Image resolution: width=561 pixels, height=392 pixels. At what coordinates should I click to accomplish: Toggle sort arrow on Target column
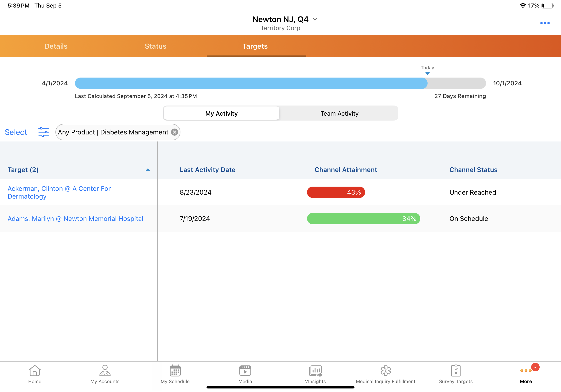(148, 170)
